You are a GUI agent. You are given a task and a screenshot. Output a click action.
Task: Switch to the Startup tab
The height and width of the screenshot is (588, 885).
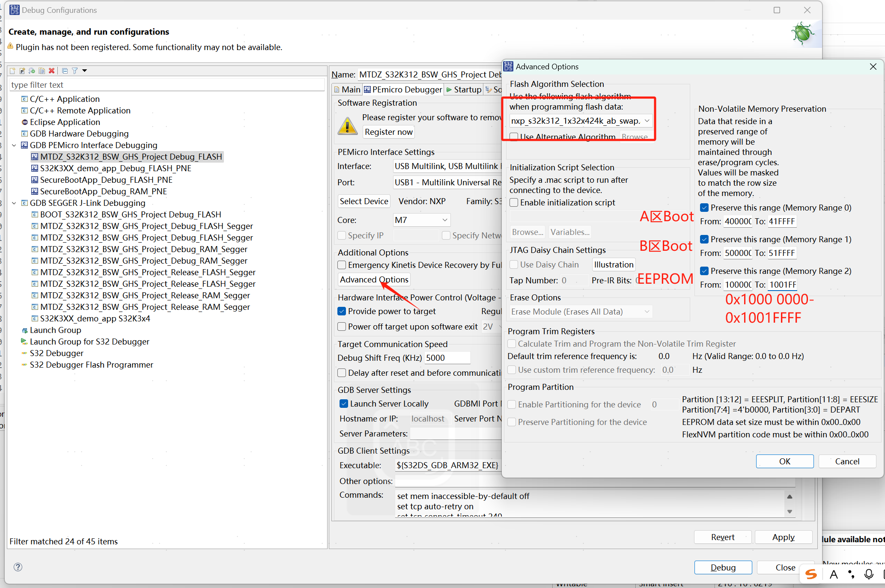(x=464, y=89)
